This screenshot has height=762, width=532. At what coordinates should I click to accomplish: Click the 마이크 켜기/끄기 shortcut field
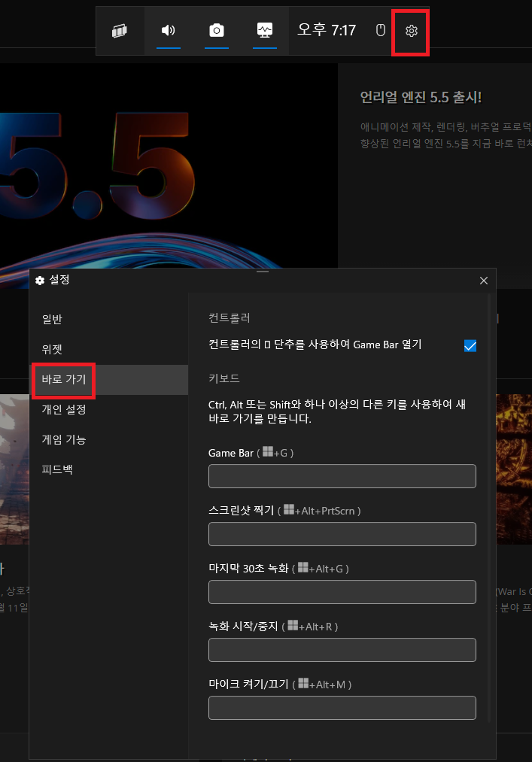coord(342,708)
